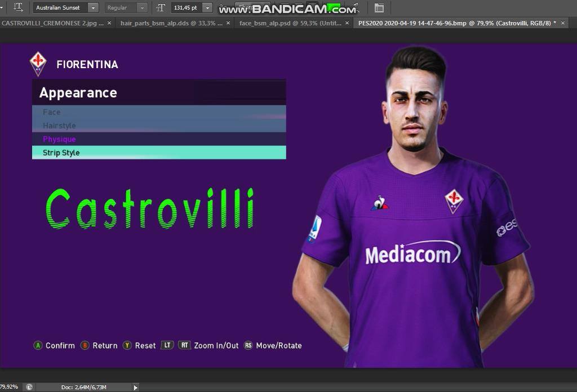Close the PES2020 bmp document tab
The width and height of the screenshot is (577, 392).
pos(563,23)
